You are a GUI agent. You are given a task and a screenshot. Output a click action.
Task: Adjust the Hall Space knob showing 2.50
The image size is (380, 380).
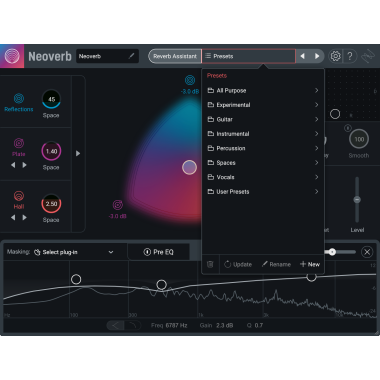pyautogui.click(x=51, y=203)
